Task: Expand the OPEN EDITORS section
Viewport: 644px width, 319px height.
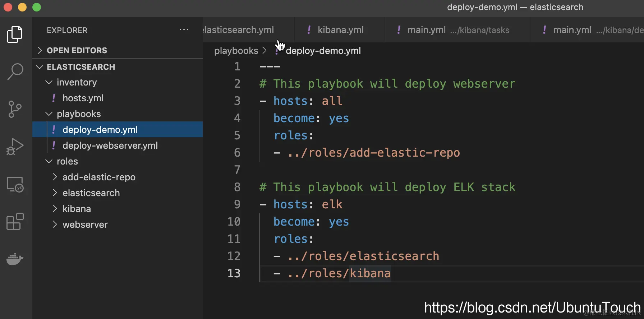Action: (x=118, y=50)
